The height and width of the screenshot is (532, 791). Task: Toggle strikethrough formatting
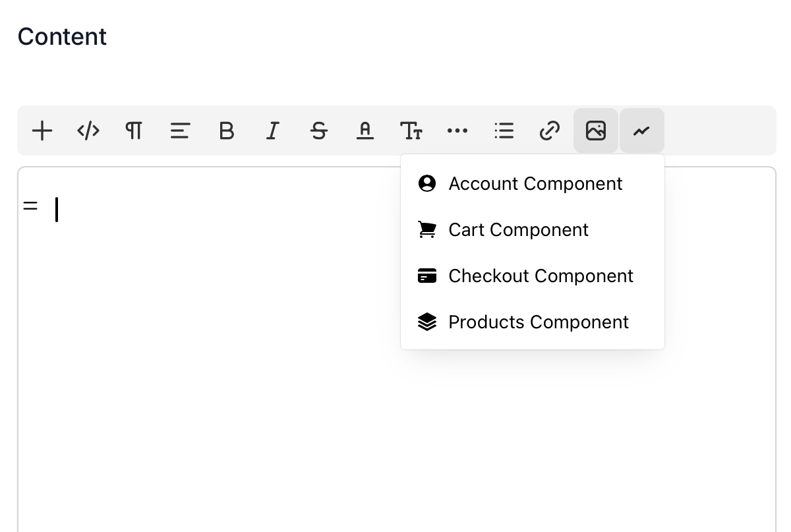(319, 131)
